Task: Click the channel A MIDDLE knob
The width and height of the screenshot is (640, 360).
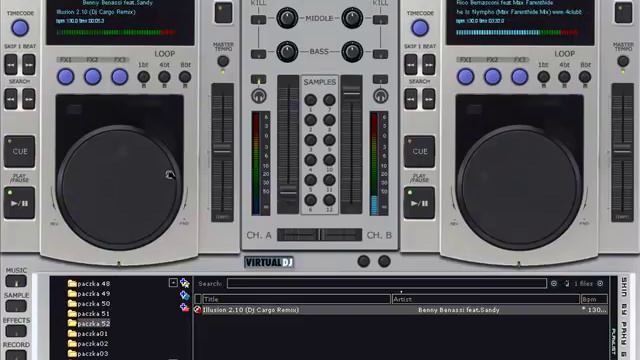Action: 287,18
